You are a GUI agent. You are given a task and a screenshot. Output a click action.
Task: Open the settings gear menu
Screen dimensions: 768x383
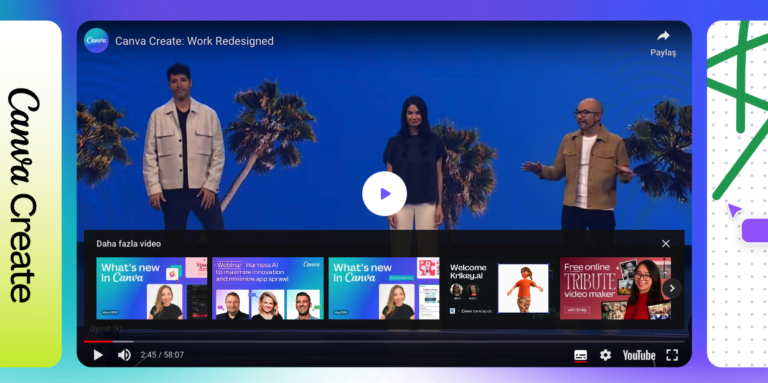[x=605, y=355]
